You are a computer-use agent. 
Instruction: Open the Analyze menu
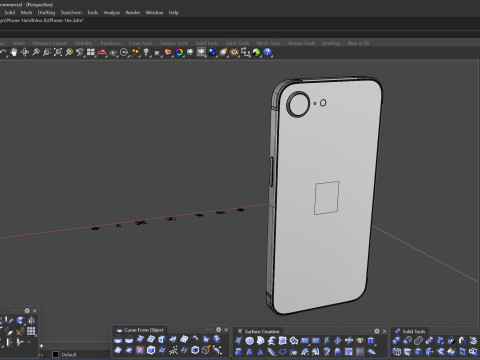pos(112,13)
